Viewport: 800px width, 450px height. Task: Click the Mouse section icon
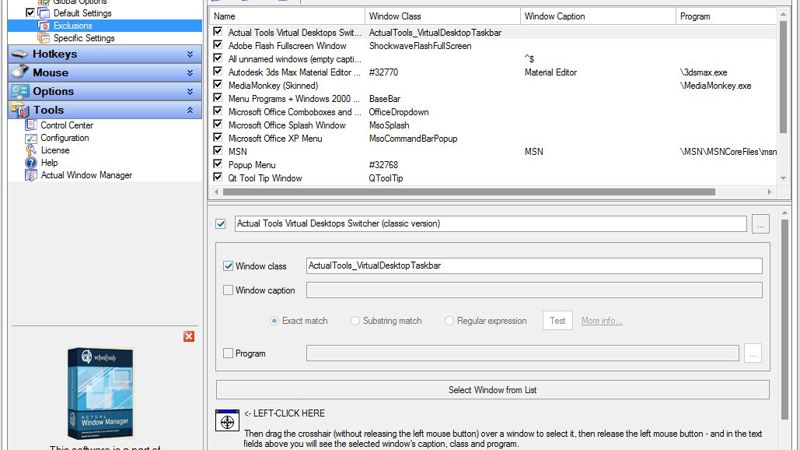(x=20, y=72)
